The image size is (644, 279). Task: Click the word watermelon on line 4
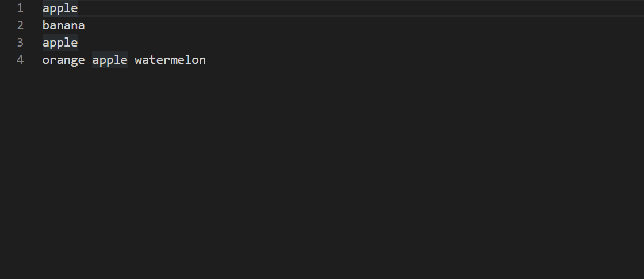tap(170, 60)
